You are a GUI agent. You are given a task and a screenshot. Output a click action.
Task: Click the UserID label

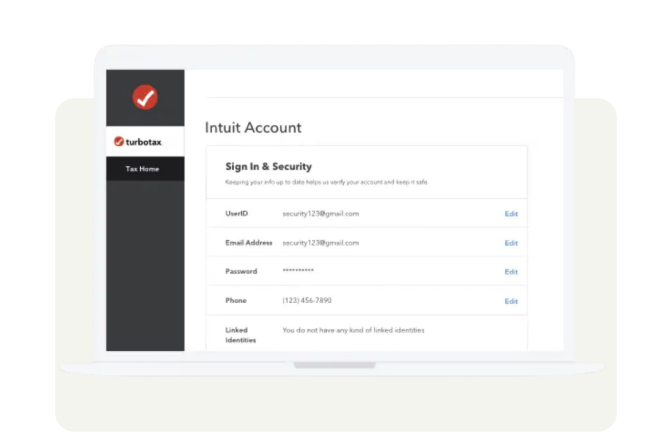[x=236, y=213]
